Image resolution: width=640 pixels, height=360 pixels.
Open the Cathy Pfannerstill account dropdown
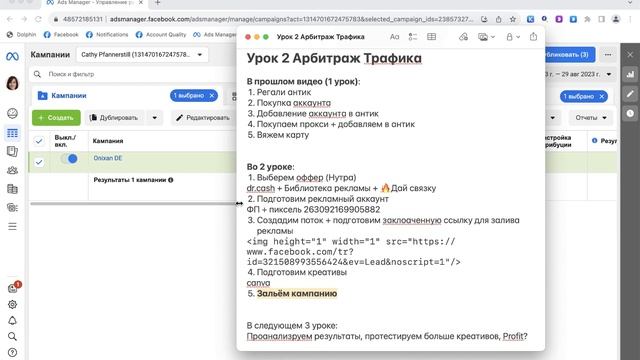pos(142,55)
